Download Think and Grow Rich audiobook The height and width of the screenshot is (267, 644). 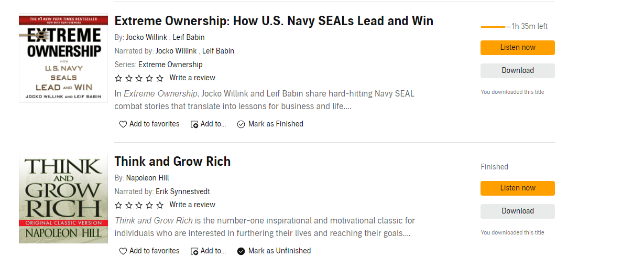517,211
